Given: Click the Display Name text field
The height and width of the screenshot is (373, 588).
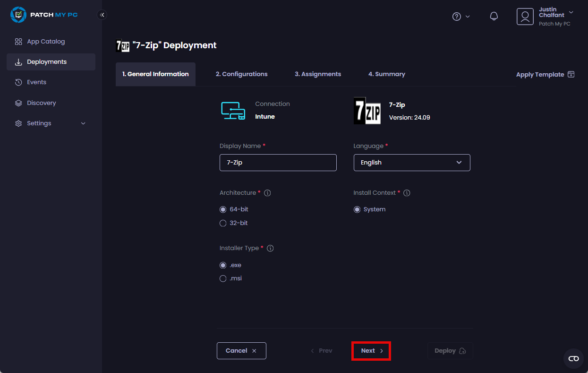Looking at the screenshot, I should pyautogui.click(x=278, y=163).
